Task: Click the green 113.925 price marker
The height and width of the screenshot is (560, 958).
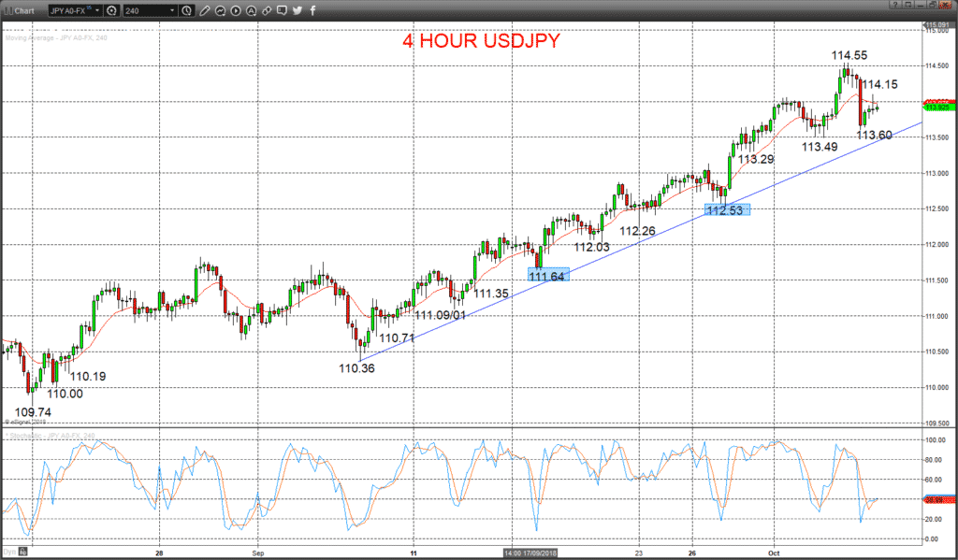Action: pyautogui.click(x=939, y=107)
